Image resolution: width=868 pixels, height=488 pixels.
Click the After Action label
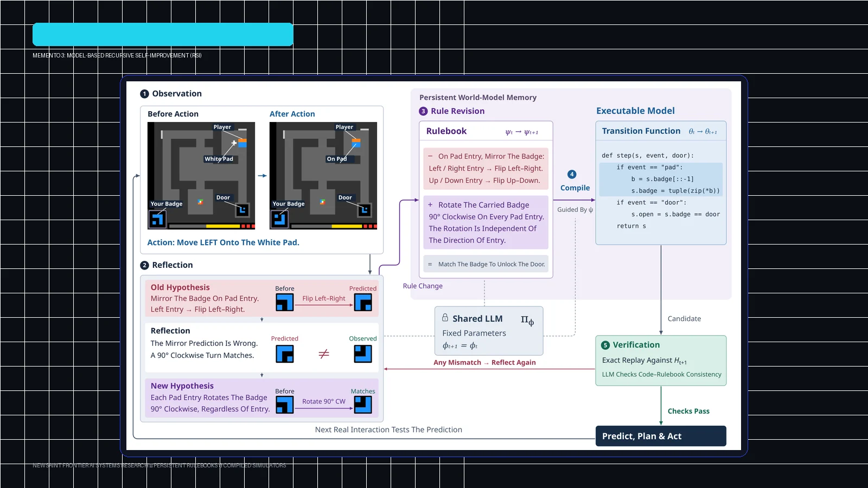tap(292, 114)
